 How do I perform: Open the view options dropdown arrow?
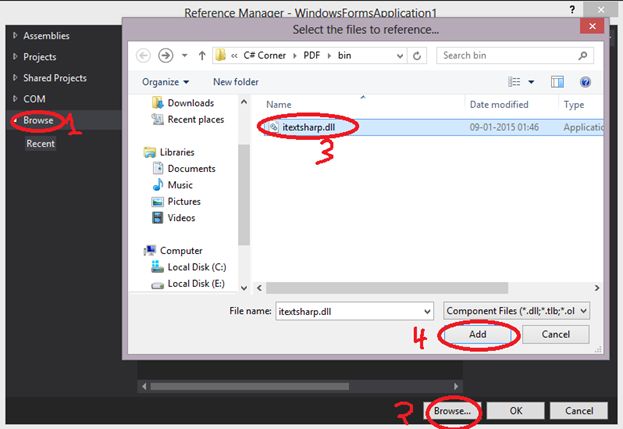pyautogui.click(x=531, y=82)
